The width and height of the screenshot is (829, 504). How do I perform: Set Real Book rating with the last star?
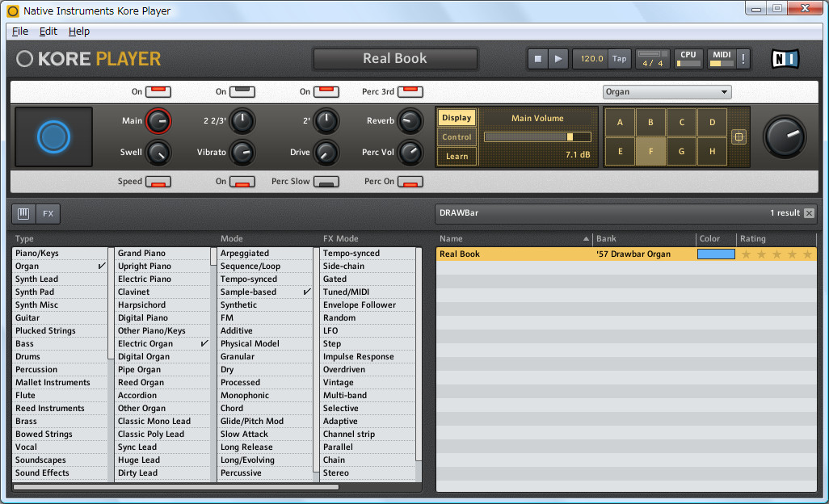807,254
